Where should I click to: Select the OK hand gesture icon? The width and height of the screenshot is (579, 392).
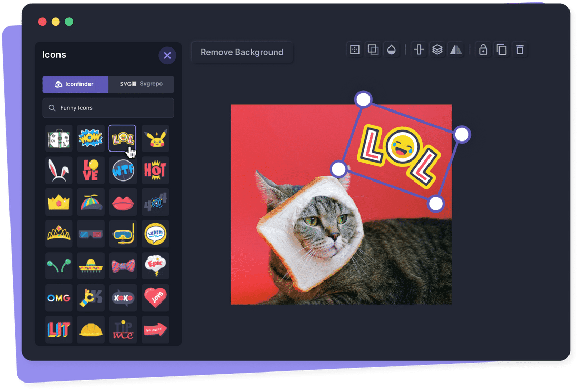click(91, 297)
